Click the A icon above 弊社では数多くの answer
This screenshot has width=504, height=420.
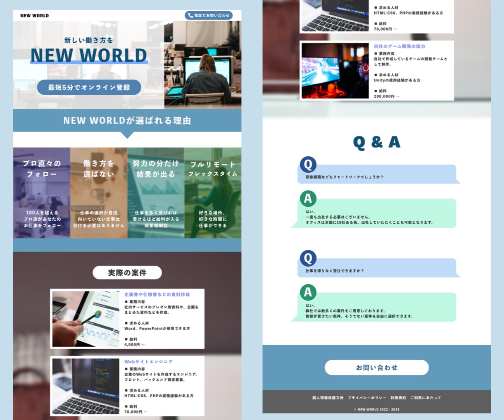pos(308,292)
